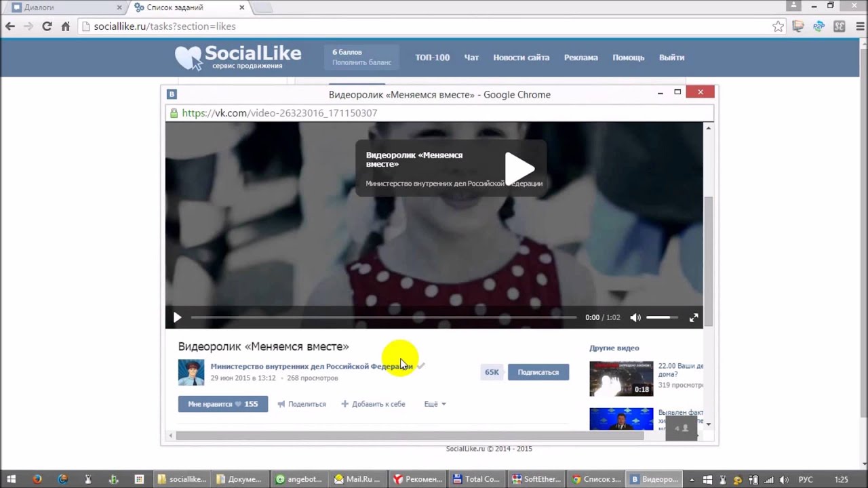
Task: Open the monitor extension icon in toolbar
Action: 798,26
